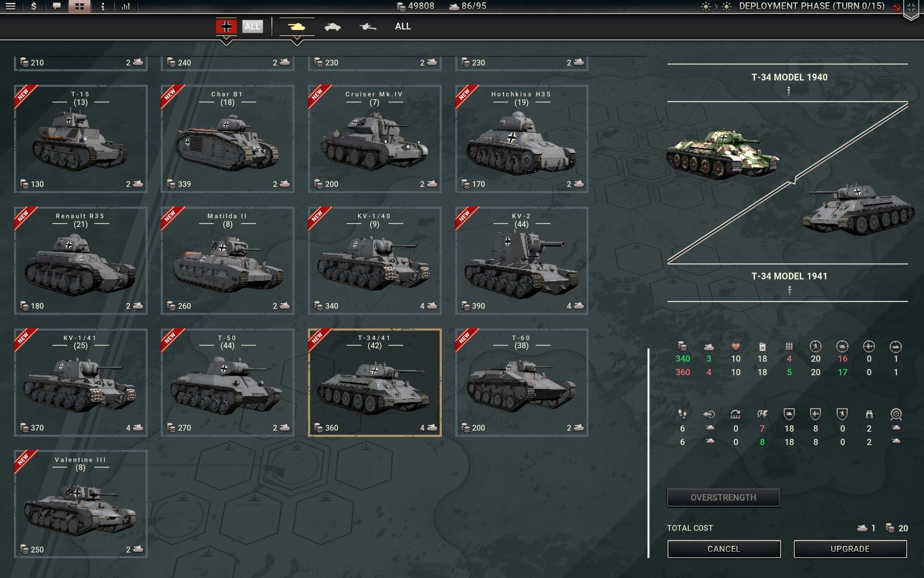Viewport: 924px width, 578px height.
Task: Click the T-34 MODEL 1940 title
Action: [x=789, y=77]
